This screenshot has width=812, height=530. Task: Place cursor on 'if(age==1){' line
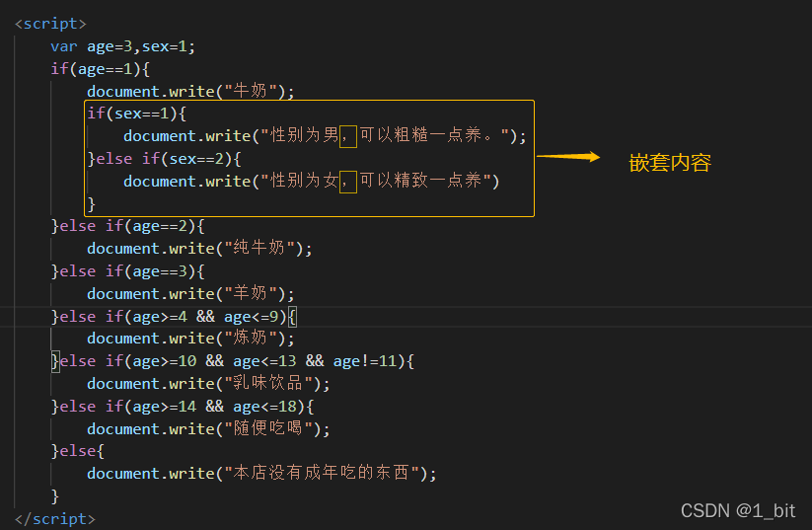click(x=100, y=69)
